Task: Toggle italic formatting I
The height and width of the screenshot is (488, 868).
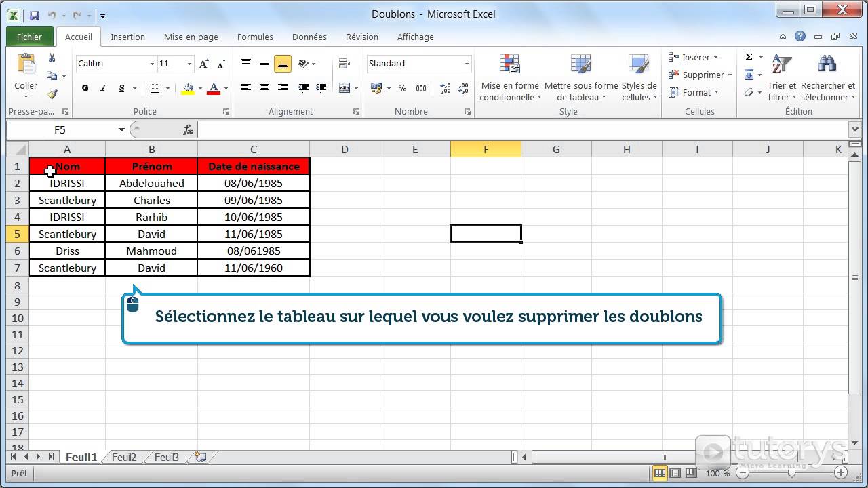Action: 103,88
